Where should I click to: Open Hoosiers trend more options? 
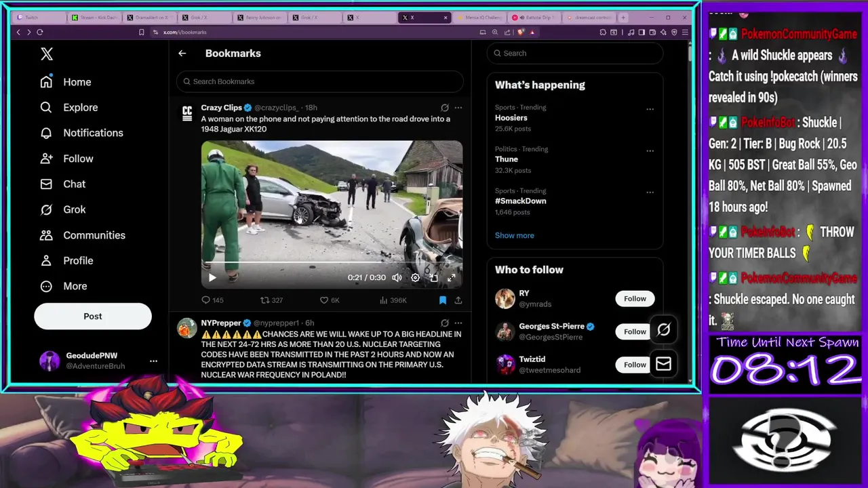(x=650, y=109)
